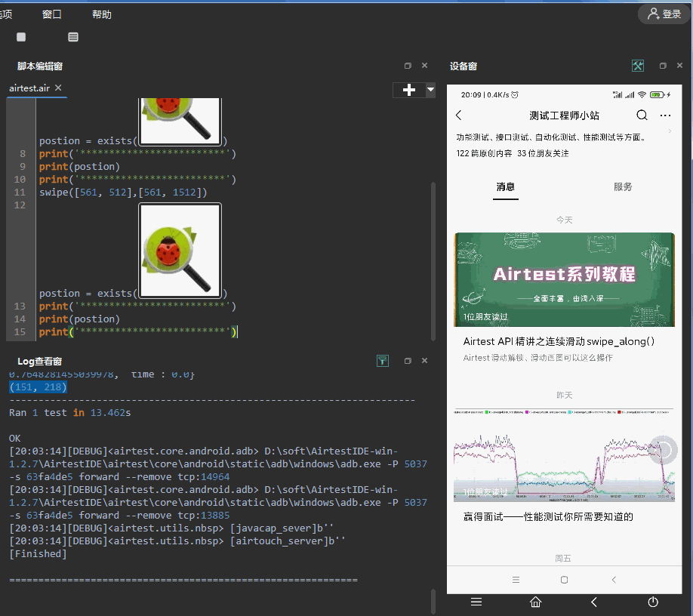693x616 pixels.
Task: Tap the floating circular button on chart
Action: coord(664,450)
